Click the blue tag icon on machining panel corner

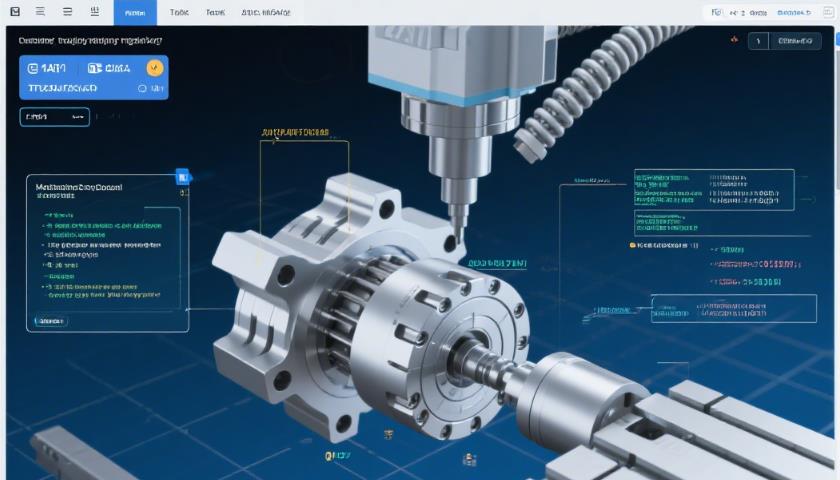(x=183, y=177)
